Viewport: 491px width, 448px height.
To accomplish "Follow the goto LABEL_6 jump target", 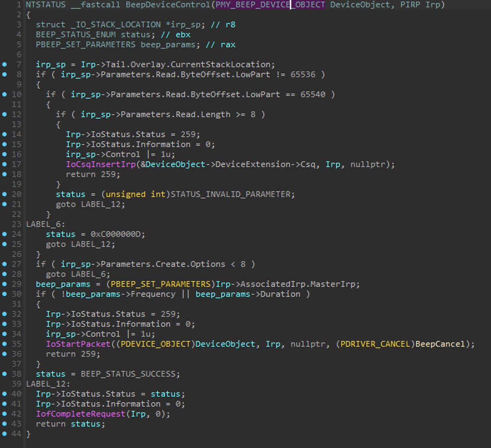I will 78,274.
